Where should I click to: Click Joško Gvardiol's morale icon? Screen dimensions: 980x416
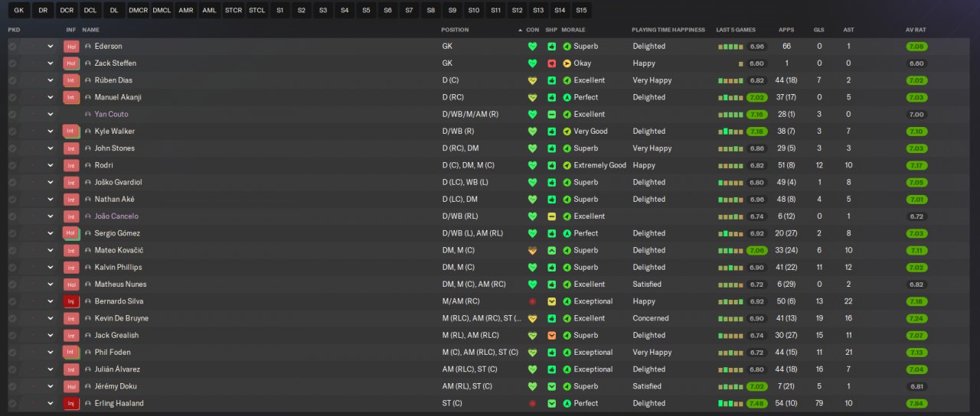(x=567, y=182)
